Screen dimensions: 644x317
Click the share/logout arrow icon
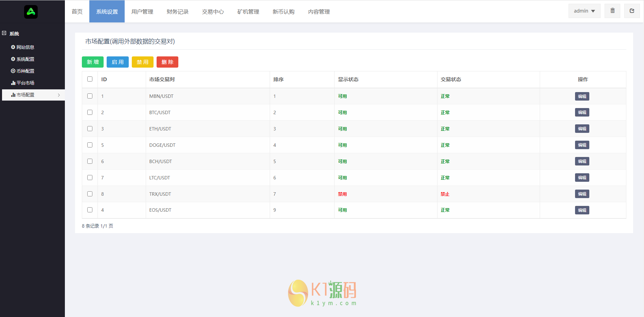pyautogui.click(x=632, y=11)
